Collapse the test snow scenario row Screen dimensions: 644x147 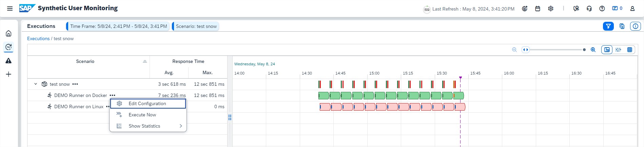click(x=36, y=84)
